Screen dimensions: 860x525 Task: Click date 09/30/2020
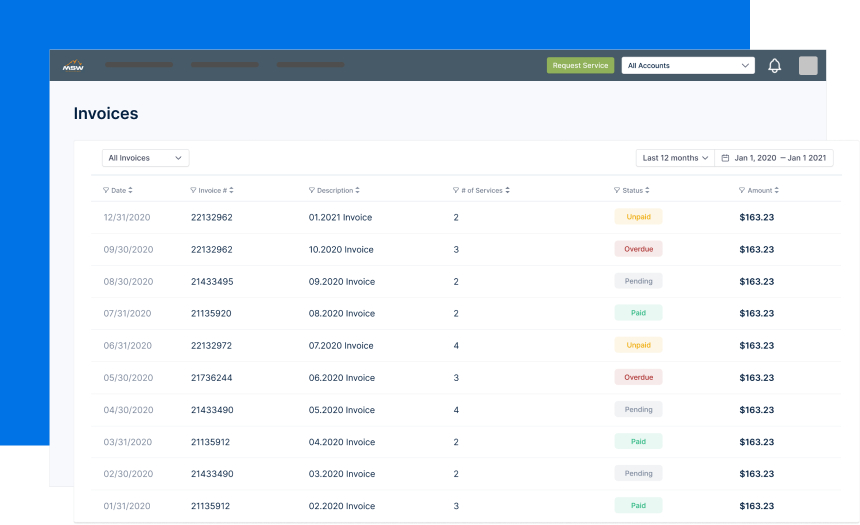[x=128, y=250]
